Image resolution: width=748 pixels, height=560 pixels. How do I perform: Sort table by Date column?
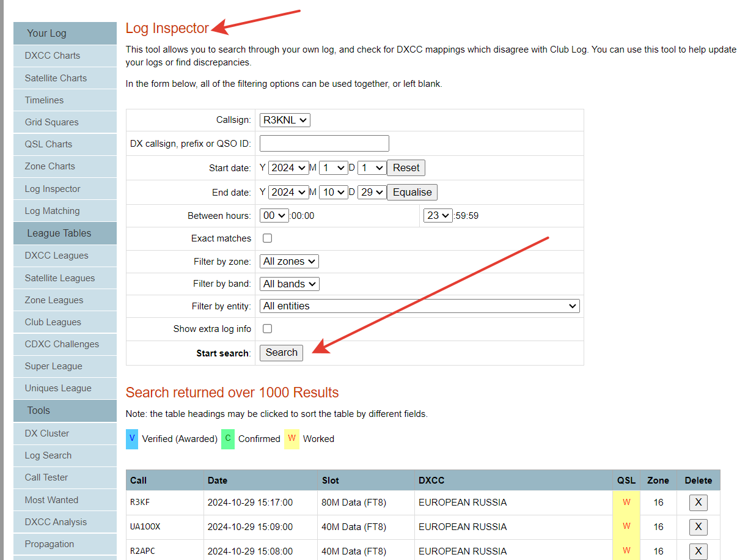(x=218, y=481)
